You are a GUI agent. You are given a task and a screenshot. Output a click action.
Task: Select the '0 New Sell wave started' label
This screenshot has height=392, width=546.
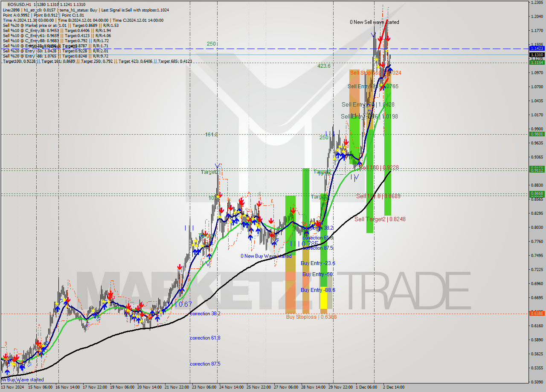pyautogui.click(x=375, y=22)
